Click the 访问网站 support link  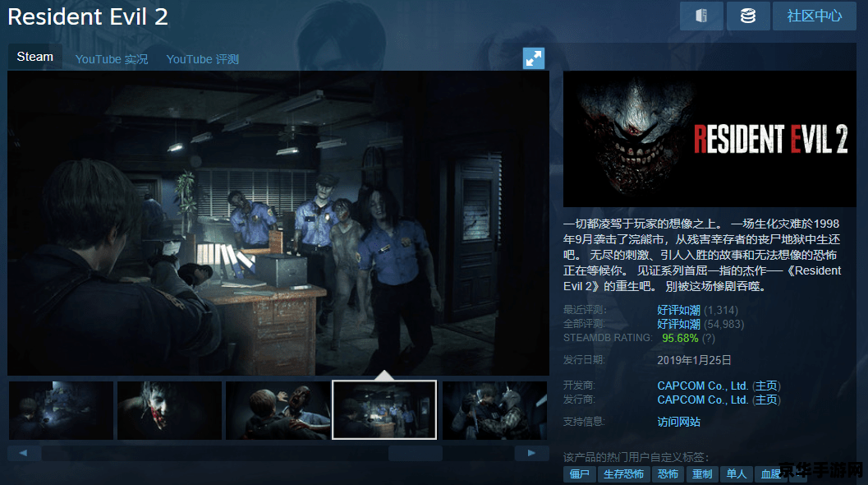(678, 422)
